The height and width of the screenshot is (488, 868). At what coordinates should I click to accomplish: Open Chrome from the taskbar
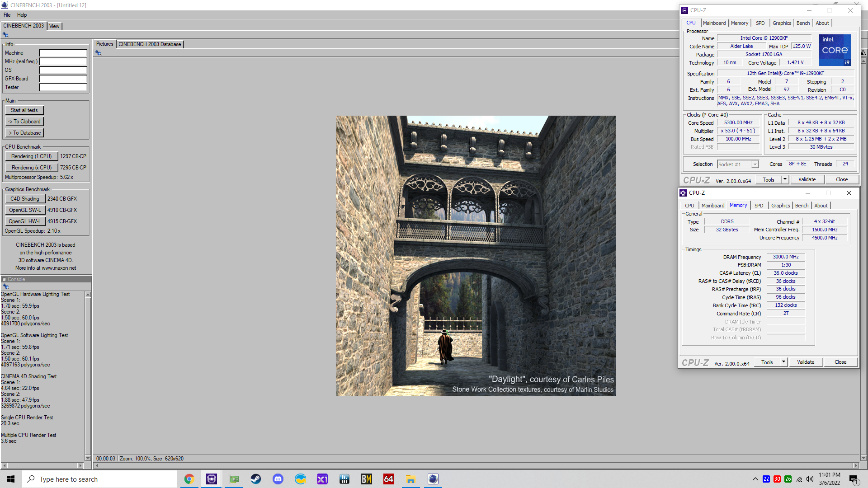point(189,479)
